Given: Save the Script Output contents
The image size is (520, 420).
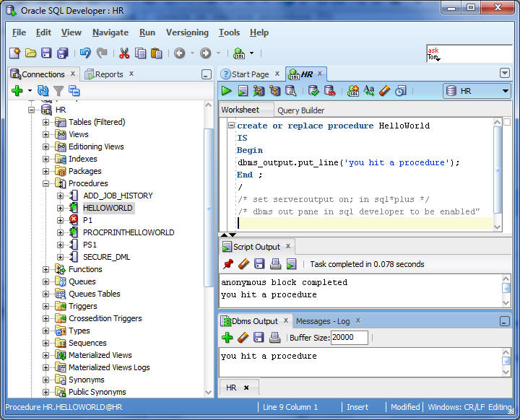Looking at the screenshot, I should (259, 264).
